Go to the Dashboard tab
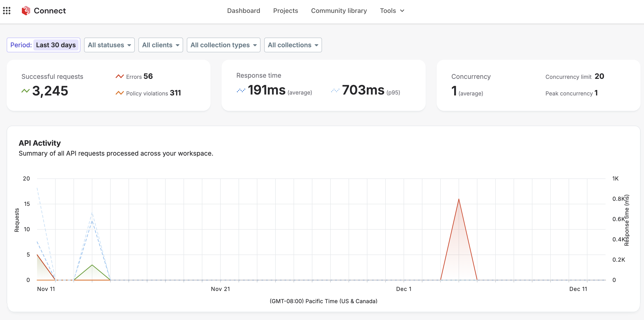 243,11
